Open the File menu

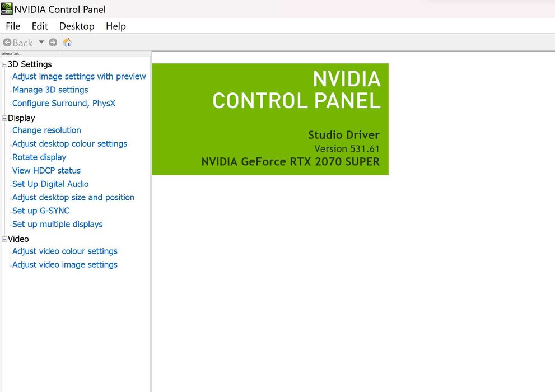click(13, 26)
